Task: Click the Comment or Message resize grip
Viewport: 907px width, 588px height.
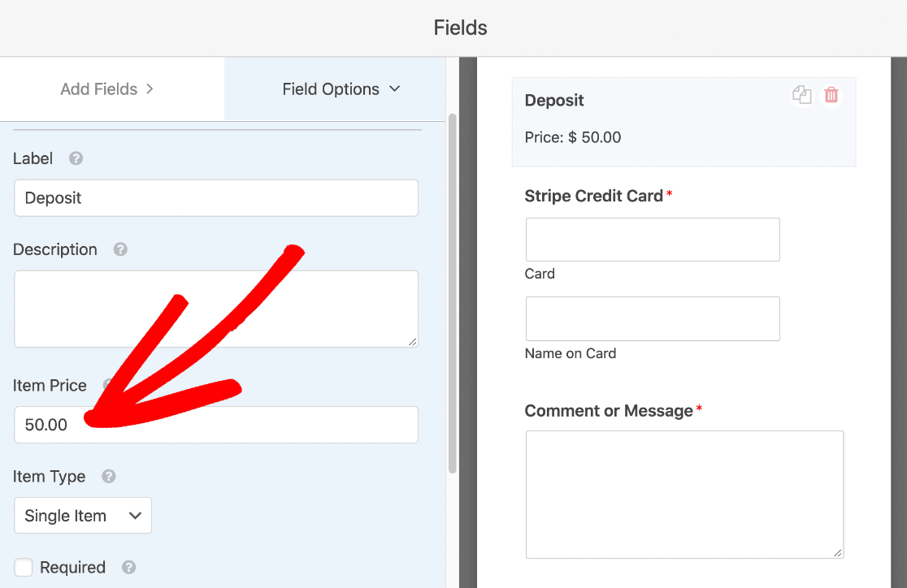Action: (838, 553)
